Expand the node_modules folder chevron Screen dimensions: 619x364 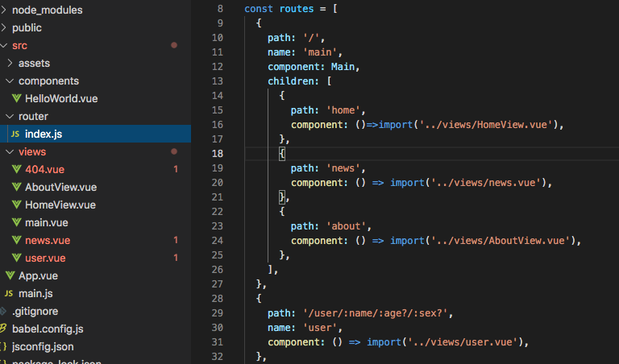3,10
